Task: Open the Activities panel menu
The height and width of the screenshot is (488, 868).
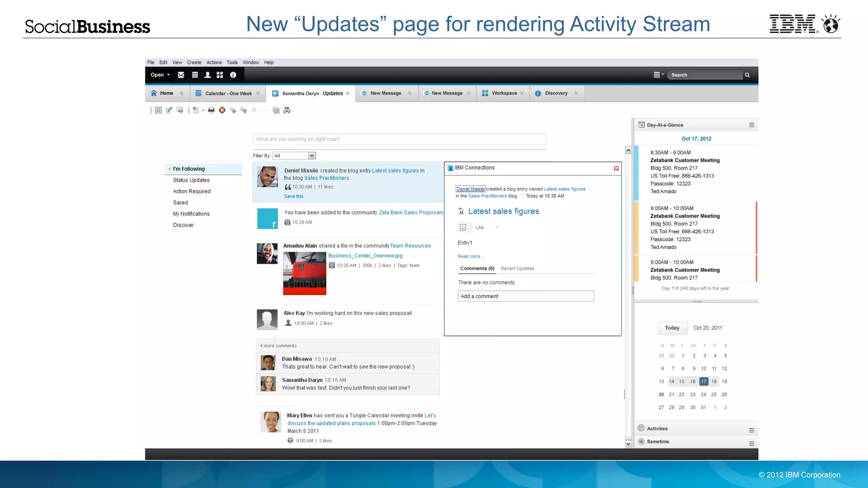Action: [751, 430]
